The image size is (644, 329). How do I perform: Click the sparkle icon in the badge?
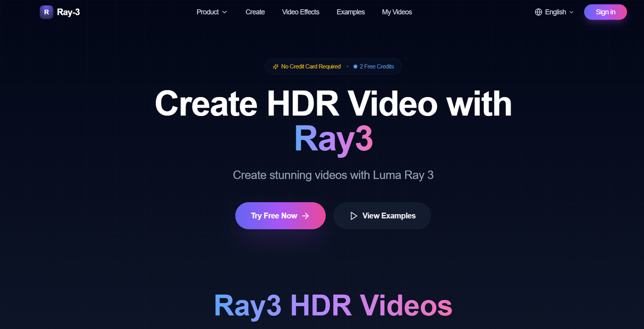[276, 66]
